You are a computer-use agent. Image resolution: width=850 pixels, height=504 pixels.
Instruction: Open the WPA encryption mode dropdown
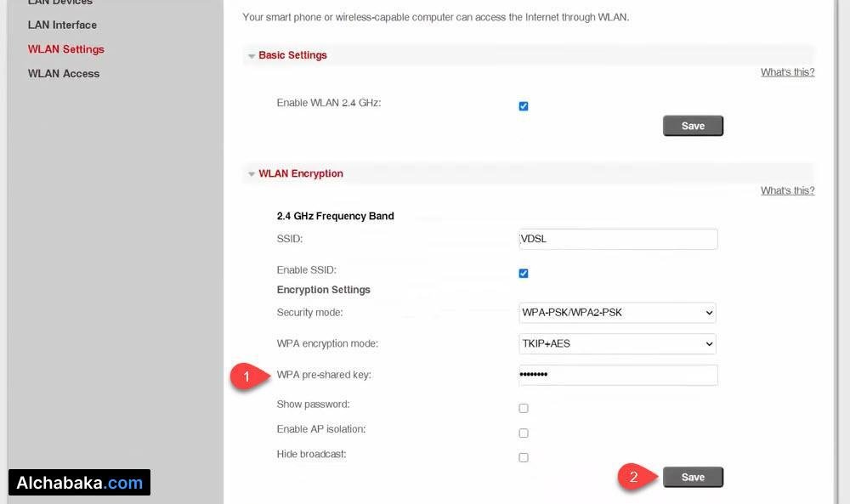click(x=617, y=343)
